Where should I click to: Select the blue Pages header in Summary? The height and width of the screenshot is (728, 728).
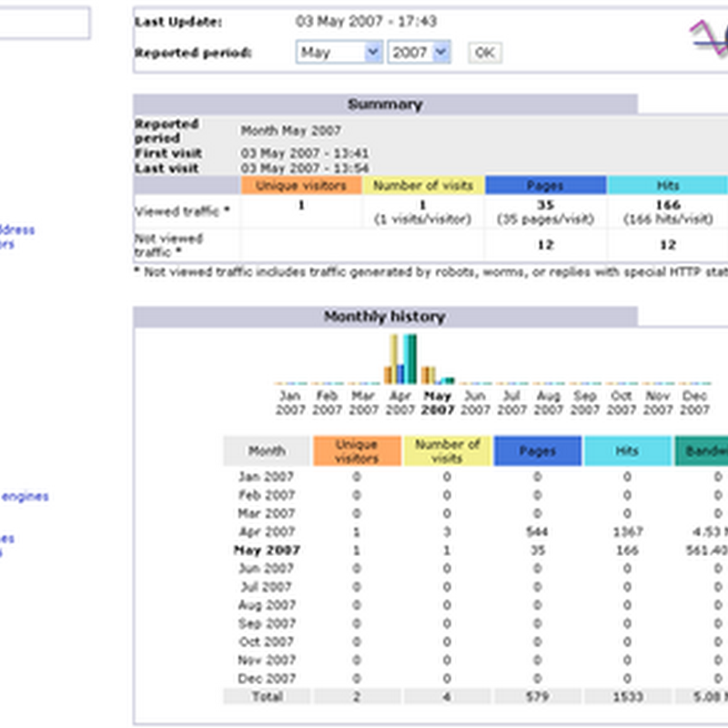click(x=545, y=186)
